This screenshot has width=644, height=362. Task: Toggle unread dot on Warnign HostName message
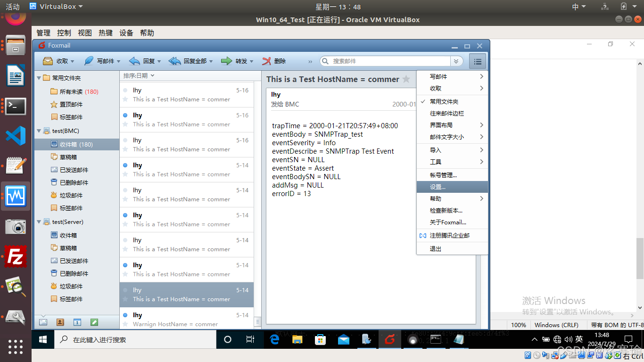125,315
